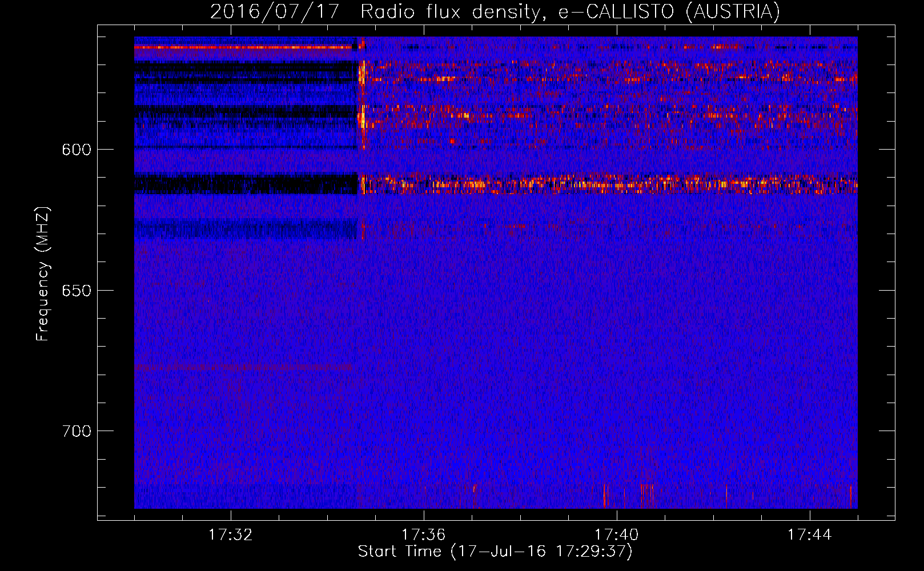
Task: Click the 17:44 time tick label
Action: (809, 535)
